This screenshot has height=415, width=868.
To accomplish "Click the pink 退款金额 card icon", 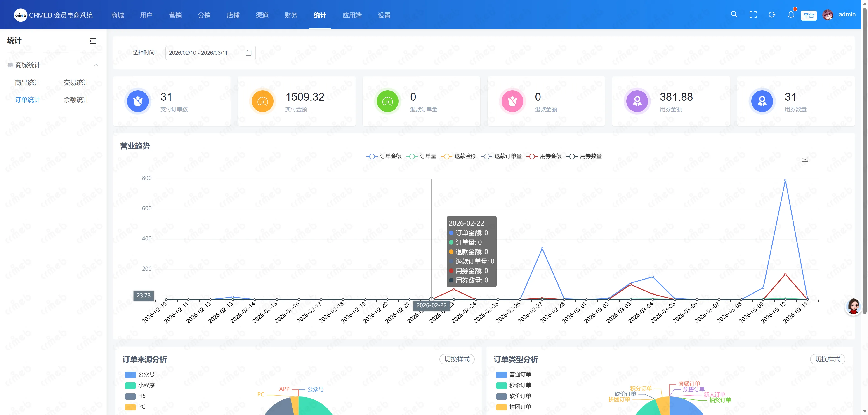I will [x=512, y=101].
